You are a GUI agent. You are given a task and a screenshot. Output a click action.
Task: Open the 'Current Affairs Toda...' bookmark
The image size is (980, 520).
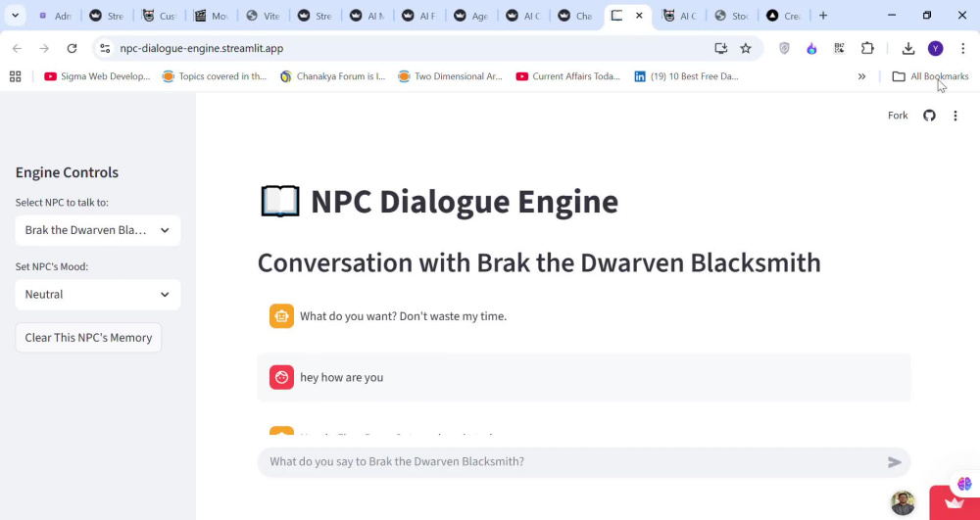568,76
